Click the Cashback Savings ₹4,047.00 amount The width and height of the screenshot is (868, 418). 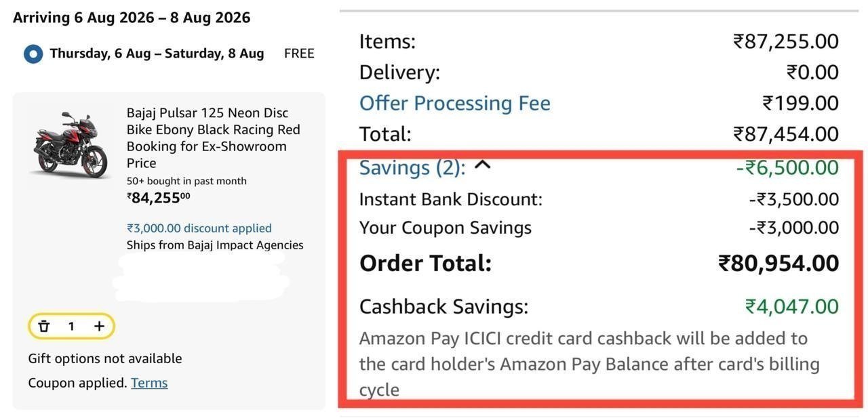[x=792, y=306]
